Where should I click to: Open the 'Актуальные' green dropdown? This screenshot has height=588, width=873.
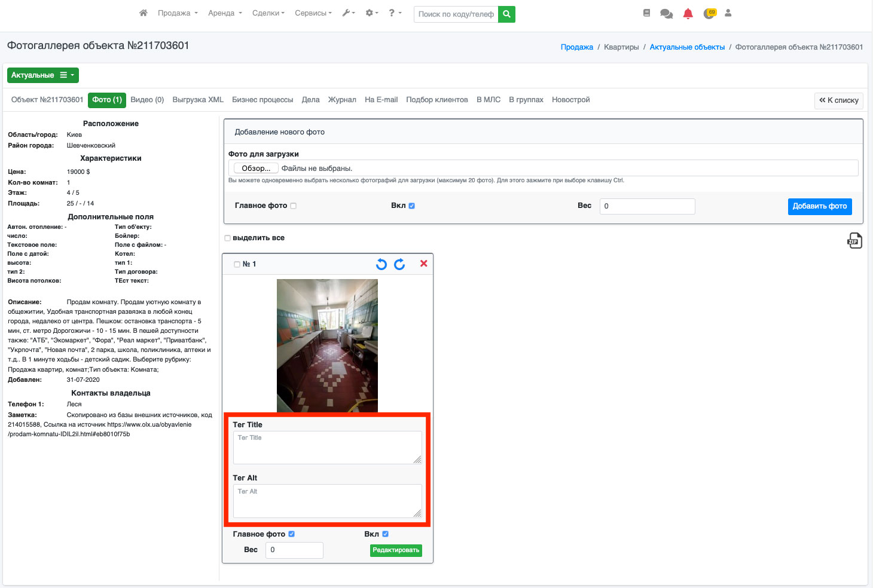click(x=42, y=75)
